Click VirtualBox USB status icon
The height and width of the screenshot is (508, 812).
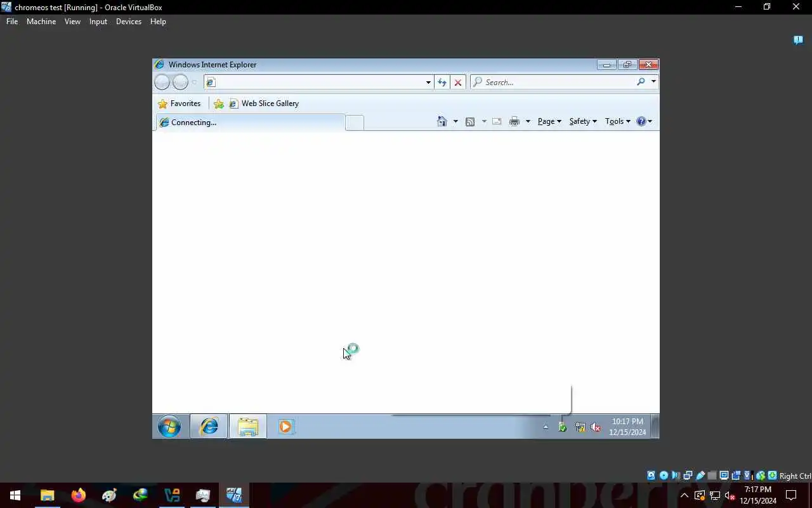[700, 476]
